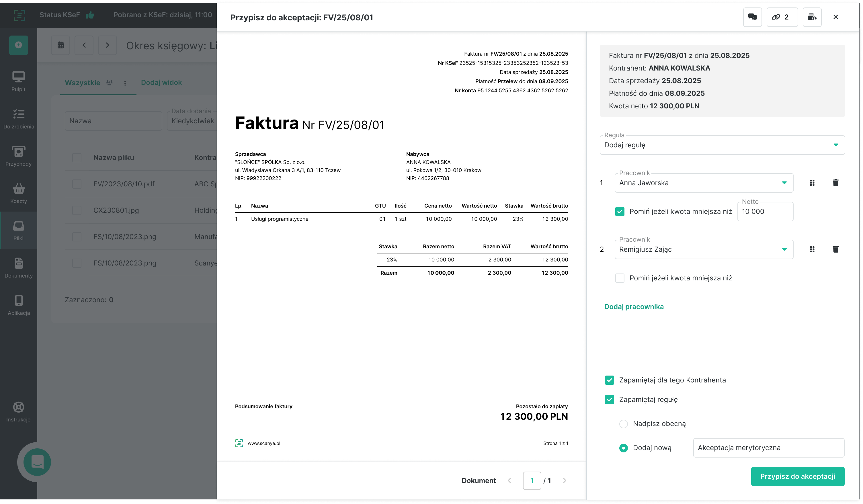
Task: Click the Dodaj pracownika link
Action: [x=634, y=307]
